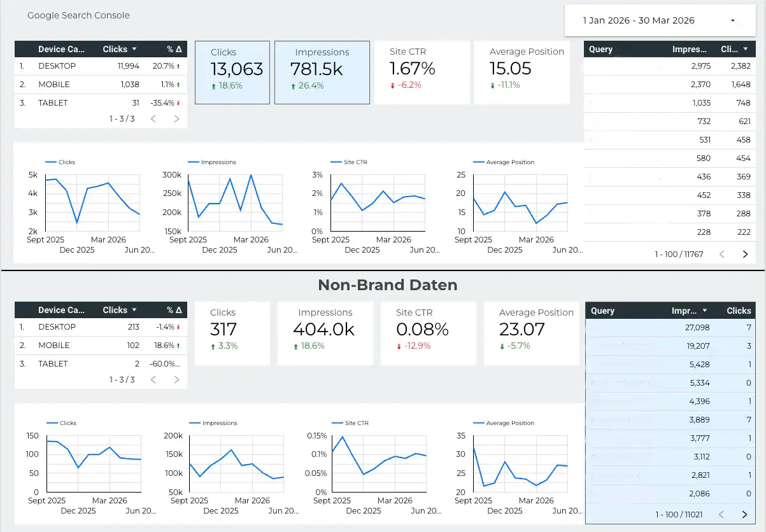Select the Non-Brand Impressions 404.0k scorecard

[x=325, y=333]
